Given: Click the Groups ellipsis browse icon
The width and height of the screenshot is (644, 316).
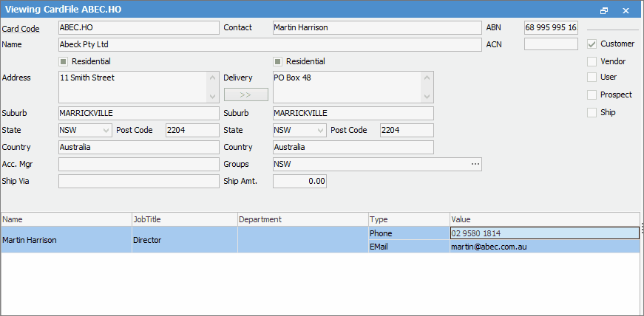Looking at the screenshot, I should click(x=475, y=164).
